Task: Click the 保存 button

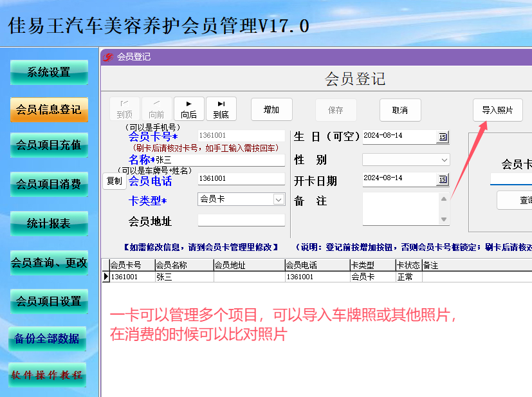Action: pos(336,110)
